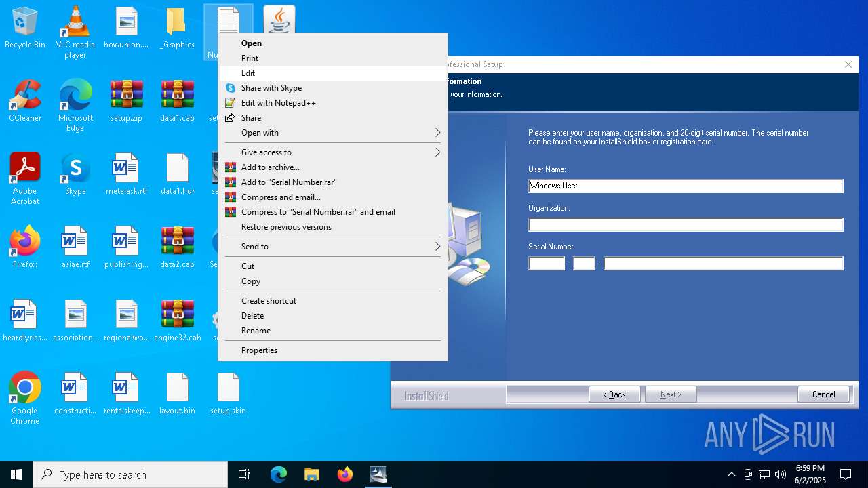The height and width of the screenshot is (488, 868).
Task: Click the disabled Next button in Setup
Action: click(x=671, y=394)
